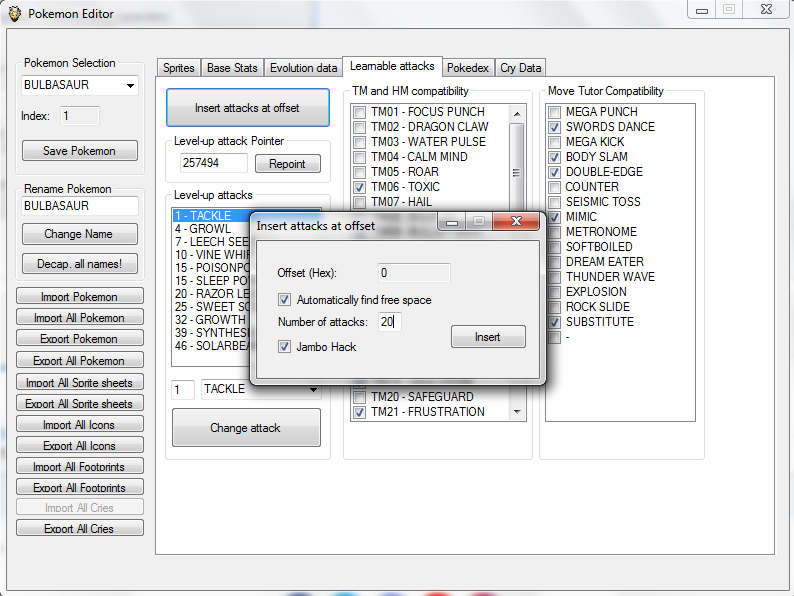Uncheck SWORDS DANCE move tutor
The height and width of the screenshot is (596, 794).
point(554,127)
